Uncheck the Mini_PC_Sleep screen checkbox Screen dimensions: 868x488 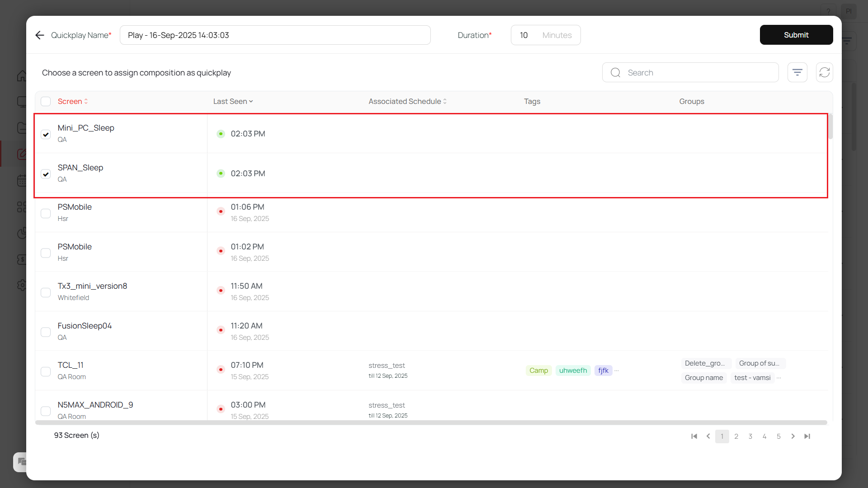tap(46, 134)
